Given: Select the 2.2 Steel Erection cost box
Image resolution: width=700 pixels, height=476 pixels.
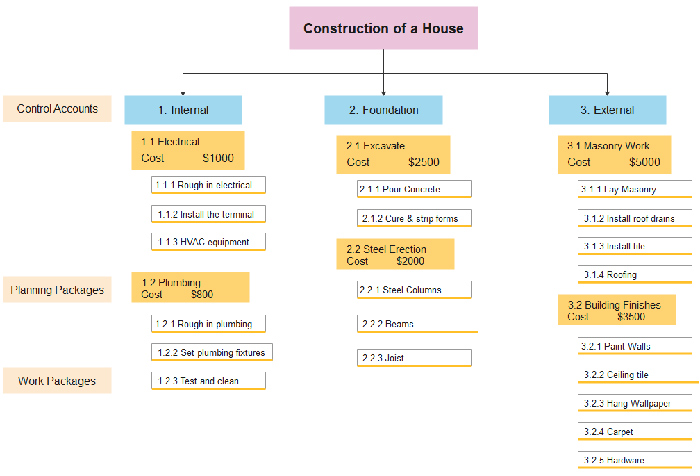Looking at the screenshot, I should coord(395,254).
